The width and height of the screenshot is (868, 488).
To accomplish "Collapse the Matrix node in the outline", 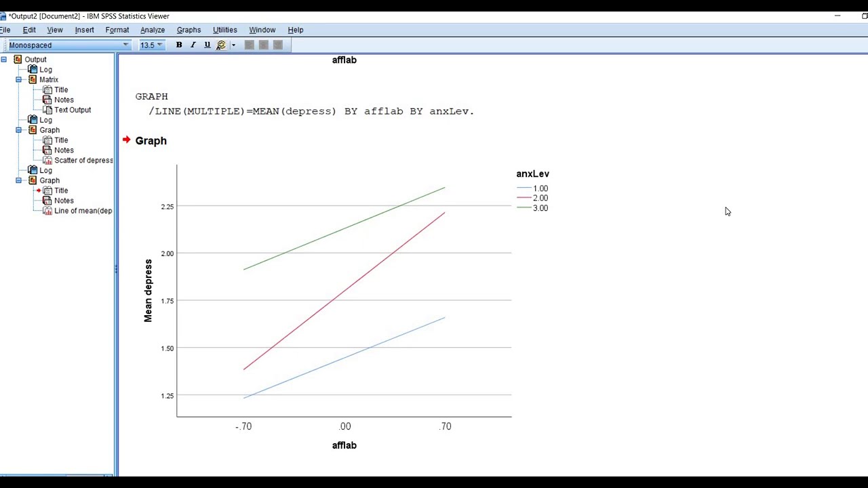I will 18,80.
